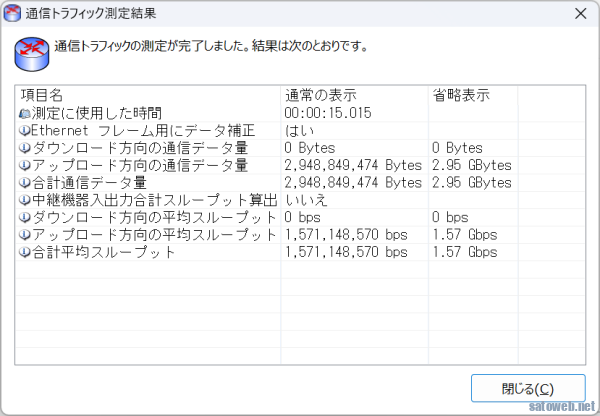Click the icon beside 合計平均スループット
600x416 pixels.
pyautogui.click(x=25, y=252)
